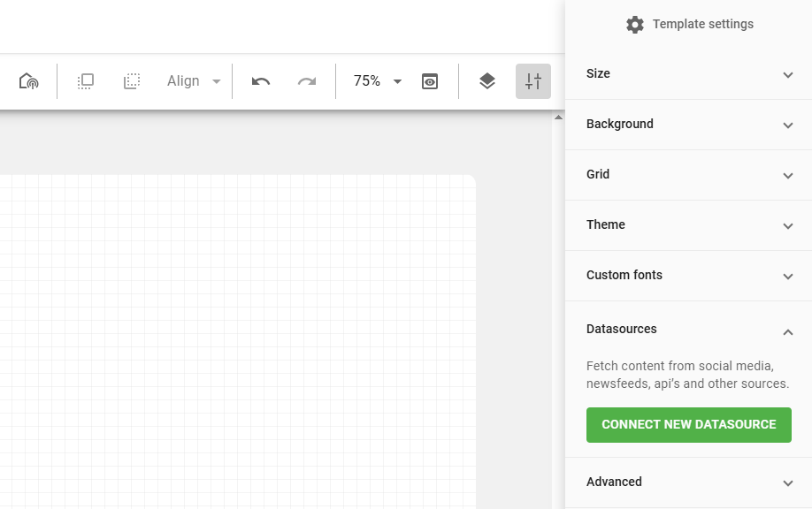The height and width of the screenshot is (509, 812).
Task: Click the 'Fetch content from social media' description
Action: pyautogui.click(x=687, y=375)
